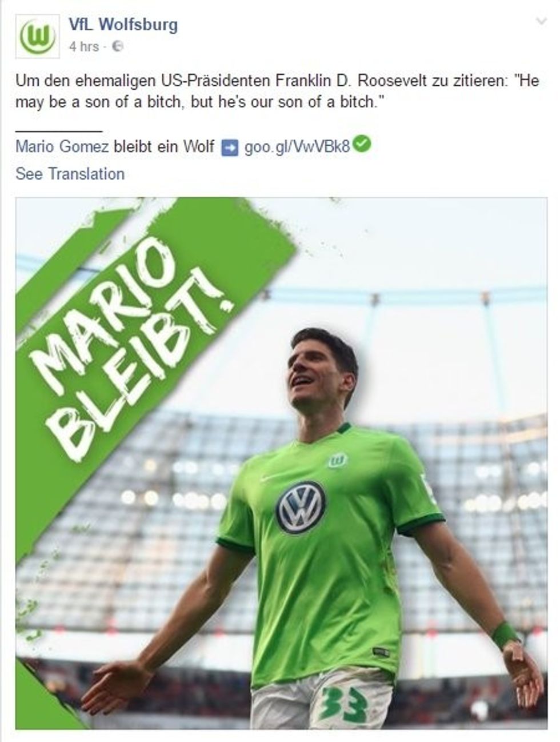Click the Wolfsburg crest on the jersey chest
Screen dimensions: 560x742
click(338, 460)
